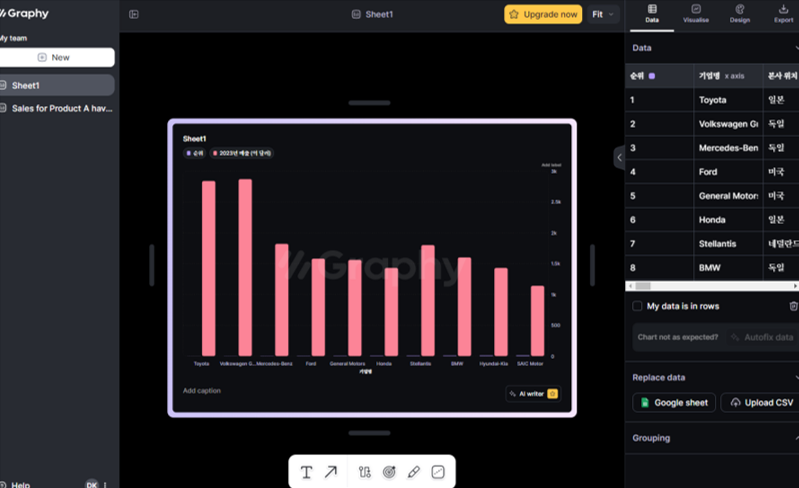Open the Fit zoom dropdown
Image resolution: width=799 pixels, height=488 pixels.
click(x=603, y=14)
